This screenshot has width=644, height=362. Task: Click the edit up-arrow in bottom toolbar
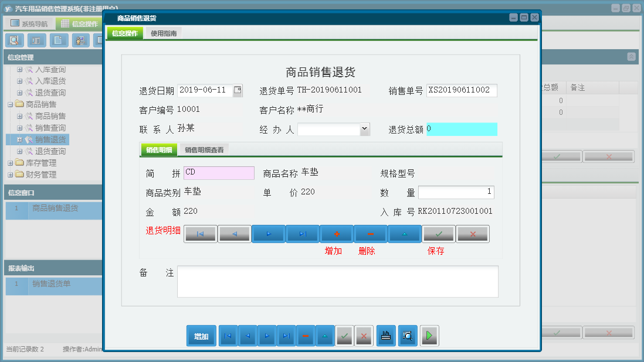point(325,336)
